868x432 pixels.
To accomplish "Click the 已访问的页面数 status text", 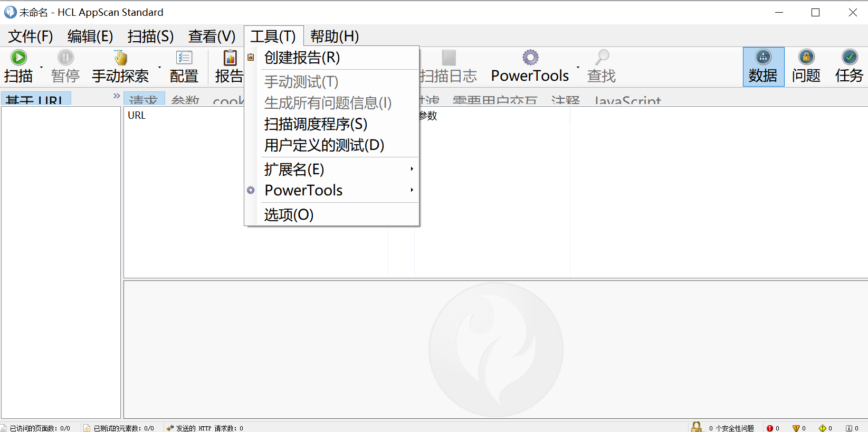I will 40,428.
